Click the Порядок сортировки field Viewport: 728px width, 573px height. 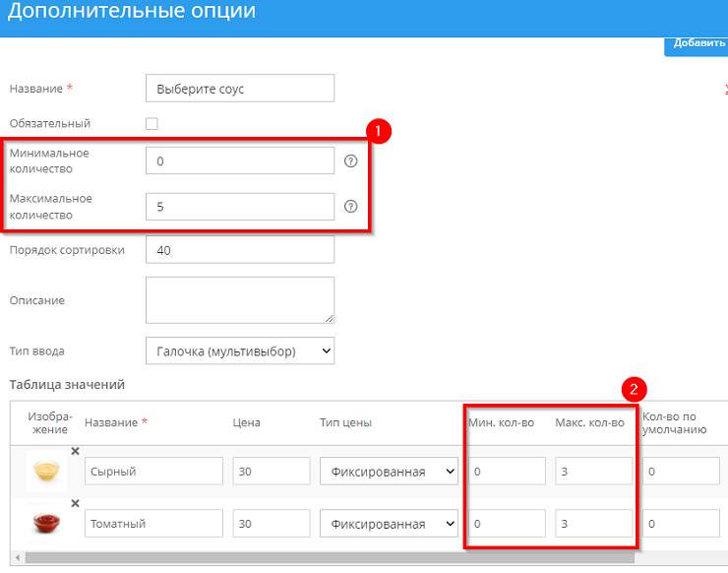[x=239, y=250]
